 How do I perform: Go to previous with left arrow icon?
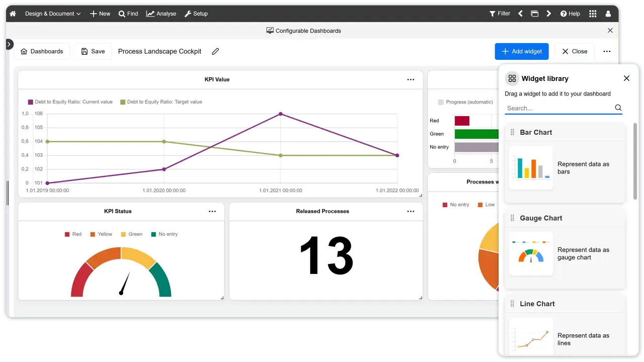(520, 14)
